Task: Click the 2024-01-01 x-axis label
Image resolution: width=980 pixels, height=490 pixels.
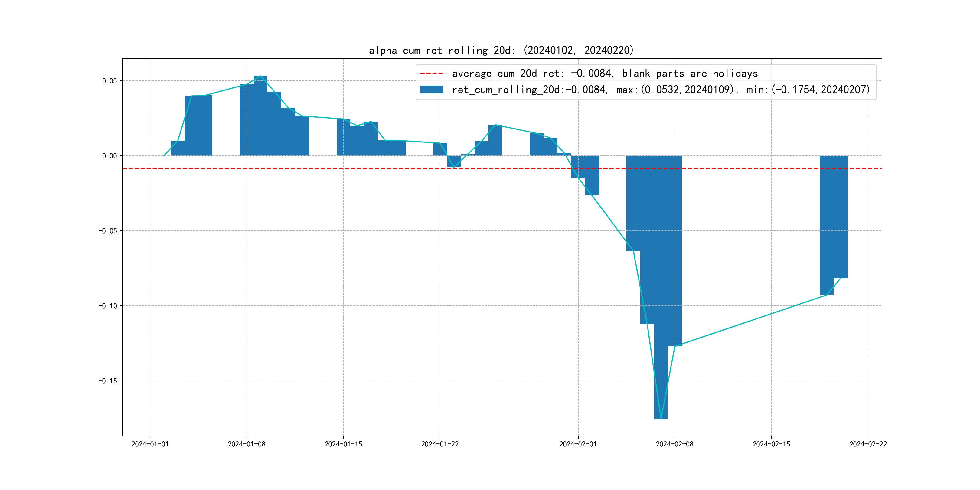Action: [150, 444]
